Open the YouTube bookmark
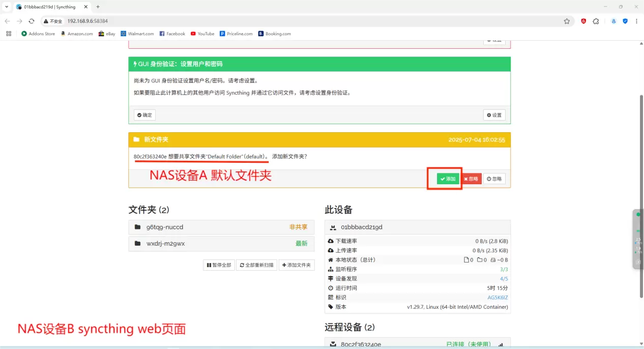 pos(202,34)
